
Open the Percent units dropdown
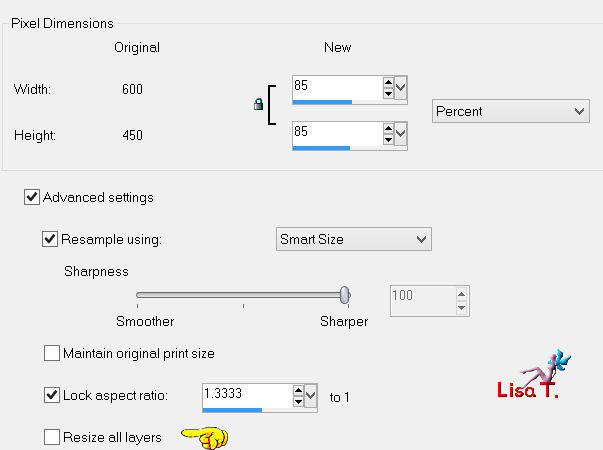511,111
